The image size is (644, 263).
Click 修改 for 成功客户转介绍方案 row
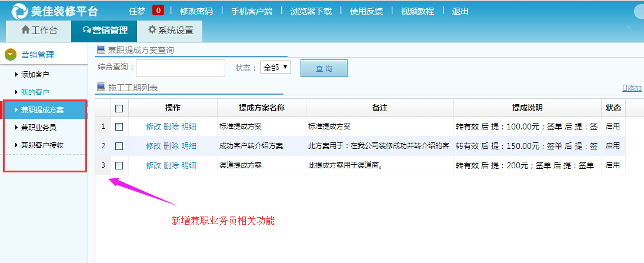point(153,146)
